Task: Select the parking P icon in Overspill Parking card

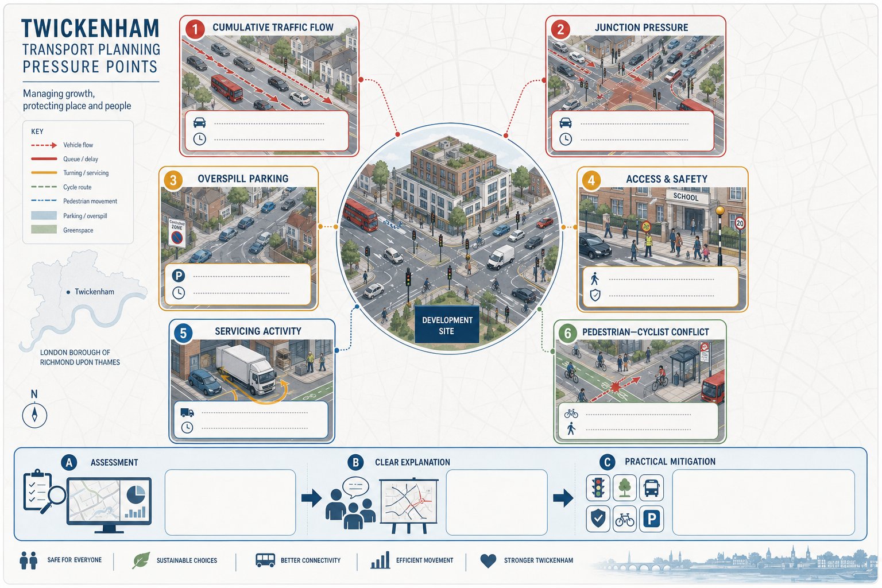Action: pyautogui.click(x=179, y=276)
